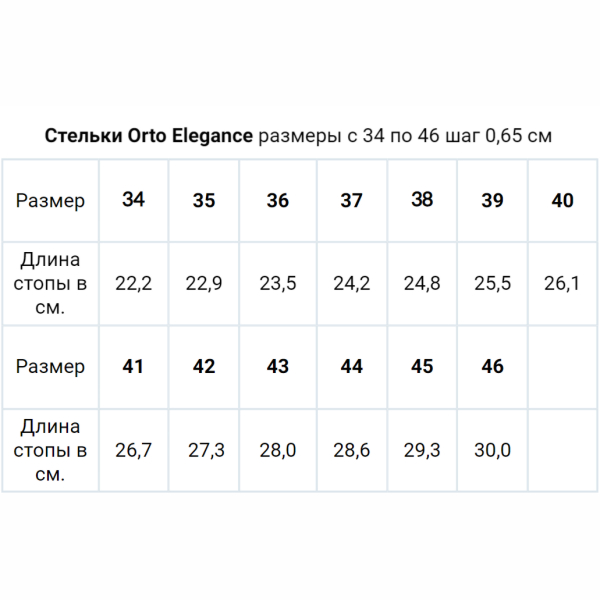This screenshot has width=600, height=600.
Task: Select the size 45 cell
Action: click(x=422, y=367)
